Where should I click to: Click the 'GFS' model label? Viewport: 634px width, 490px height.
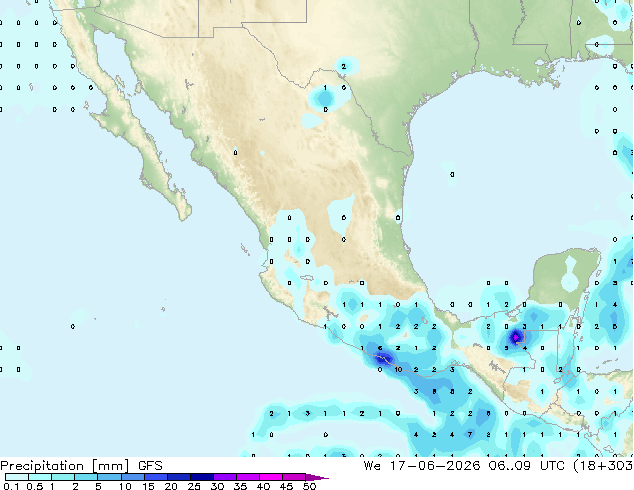tap(150, 466)
